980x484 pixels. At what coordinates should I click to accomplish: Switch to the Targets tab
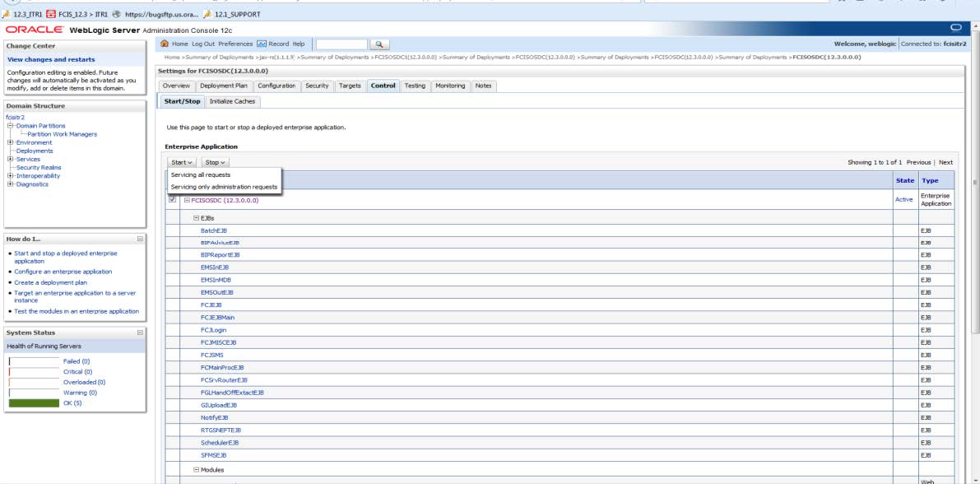[350, 86]
